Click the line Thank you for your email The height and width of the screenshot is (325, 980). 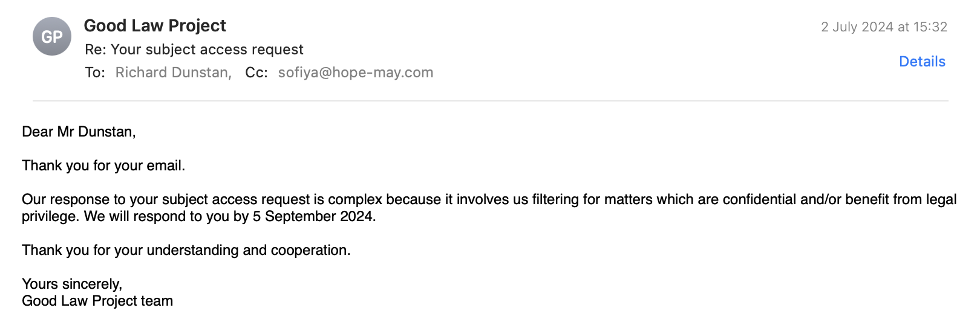(103, 166)
